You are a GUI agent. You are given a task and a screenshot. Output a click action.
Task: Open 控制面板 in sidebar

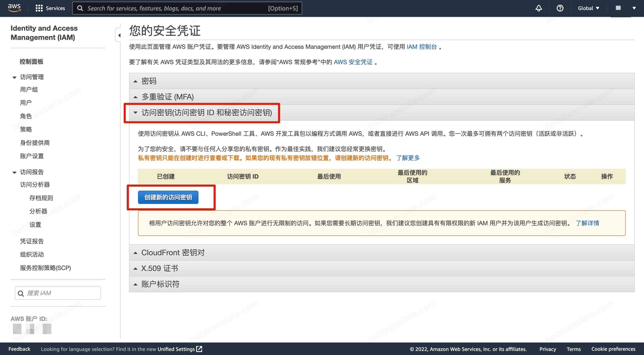coord(32,62)
